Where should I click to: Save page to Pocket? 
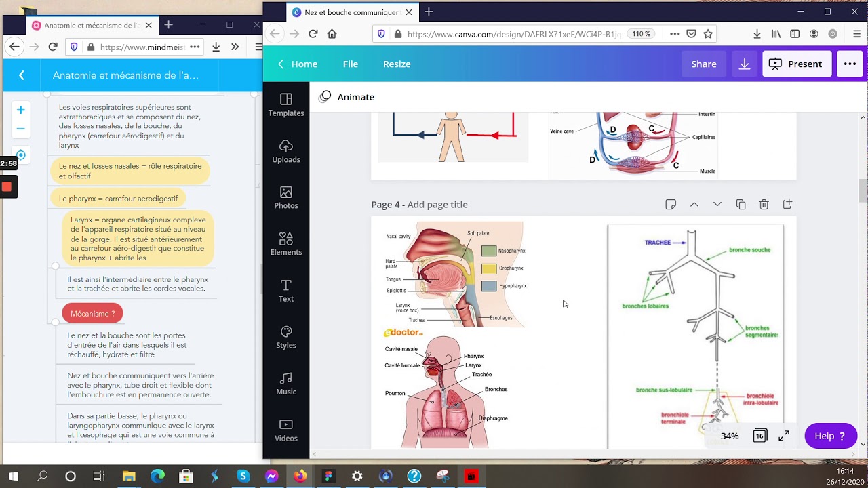(x=691, y=33)
